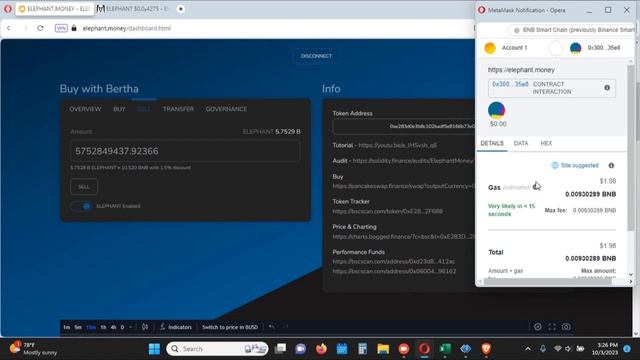Viewport: 640px width, 360px height.
Task: Click the chart redo arrow
Action: pyautogui.click(x=285, y=327)
